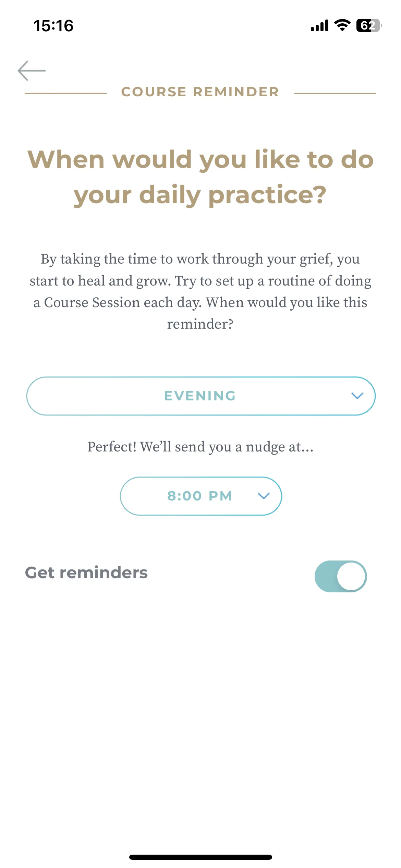Viewport: 401px width, 868px height.
Task: Tap the cellular signal bars icon
Action: click(x=319, y=26)
